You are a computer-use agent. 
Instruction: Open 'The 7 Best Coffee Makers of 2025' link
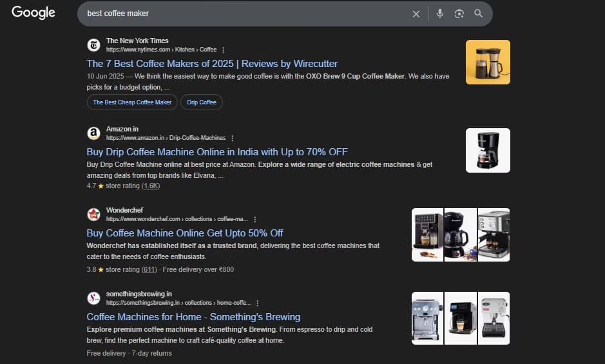click(x=212, y=63)
